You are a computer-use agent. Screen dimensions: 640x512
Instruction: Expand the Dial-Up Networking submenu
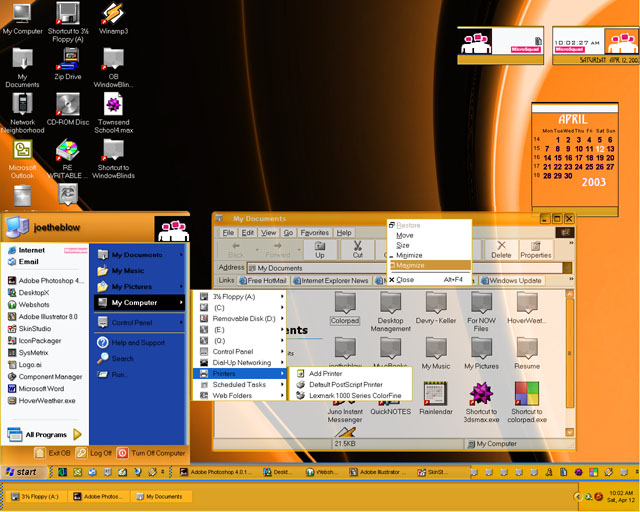240,363
